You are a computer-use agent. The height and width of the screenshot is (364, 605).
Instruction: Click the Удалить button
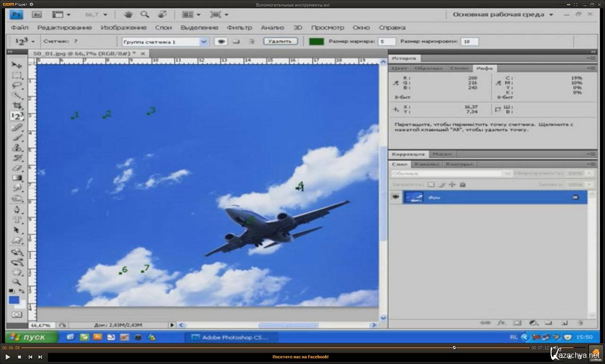tap(280, 42)
